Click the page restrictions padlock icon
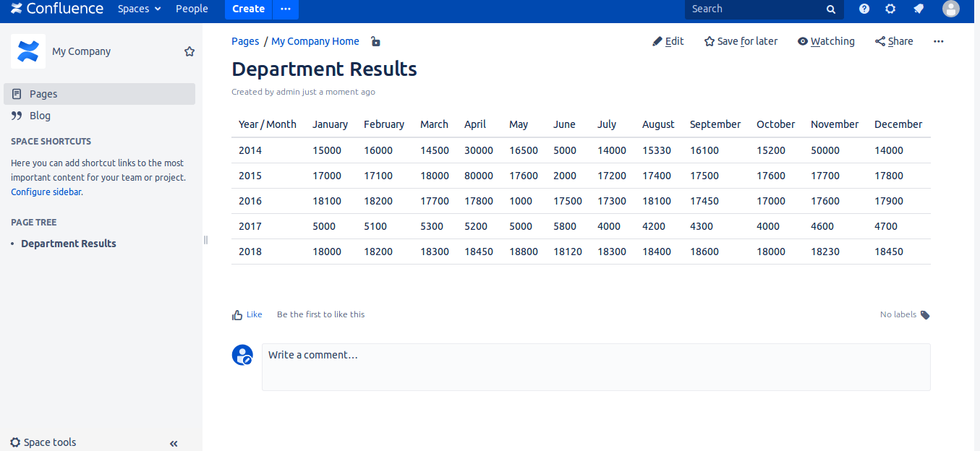Screen dimensions: 980x451 click(x=375, y=41)
